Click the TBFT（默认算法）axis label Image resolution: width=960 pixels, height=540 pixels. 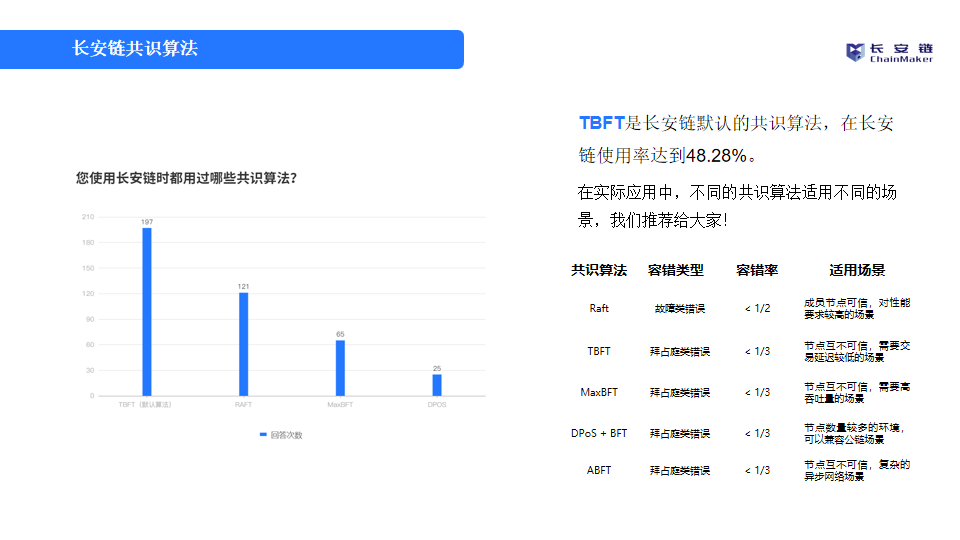(145, 405)
